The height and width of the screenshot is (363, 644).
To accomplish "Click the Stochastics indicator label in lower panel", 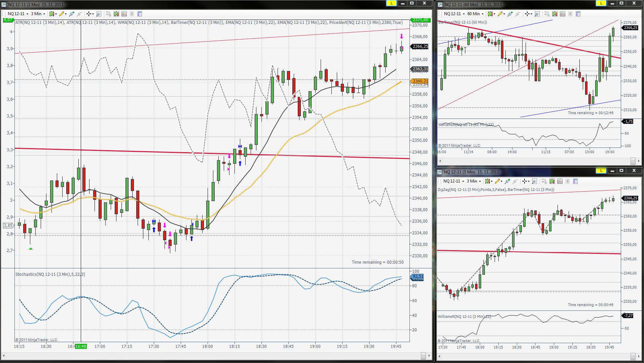I will click(50, 274).
